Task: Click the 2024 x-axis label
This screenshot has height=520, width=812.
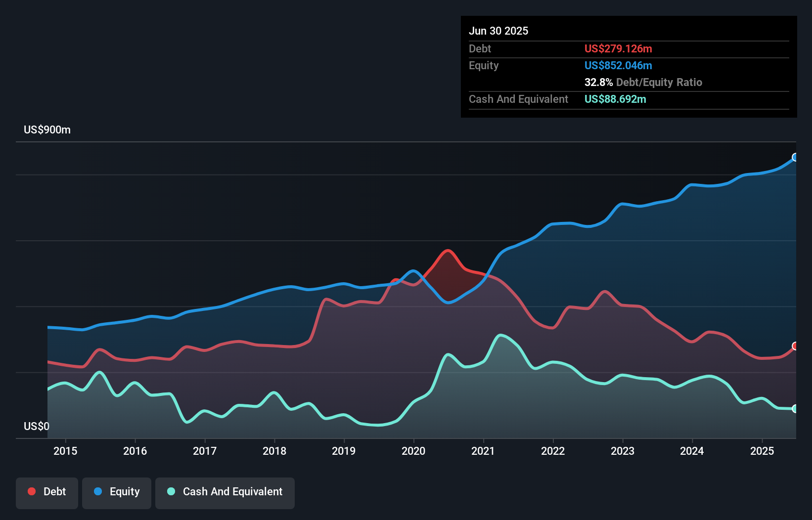Action: (692, 451)
